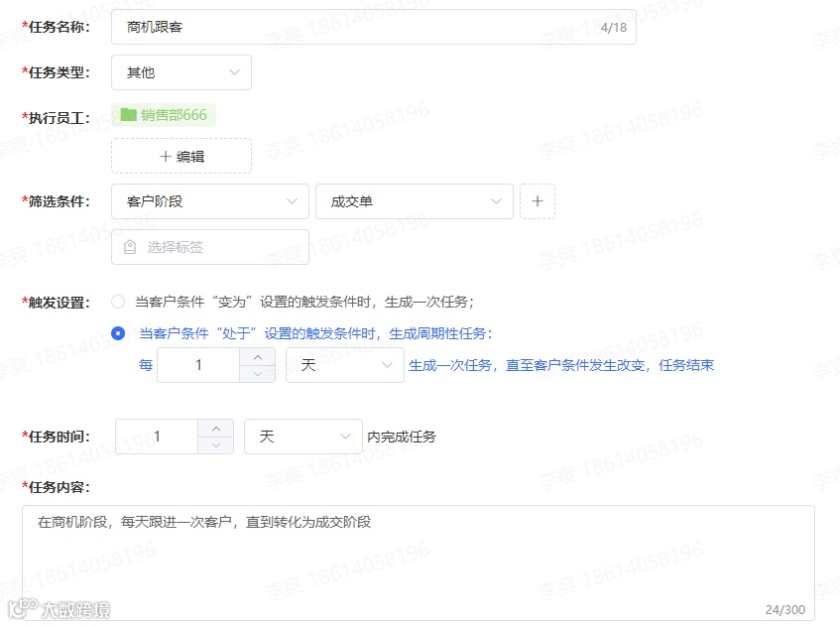Viewport: 840px width, 626px height.
Task: Select the 变为 trigger radio option
Action: pyautogui.click(x=118, y=302)
